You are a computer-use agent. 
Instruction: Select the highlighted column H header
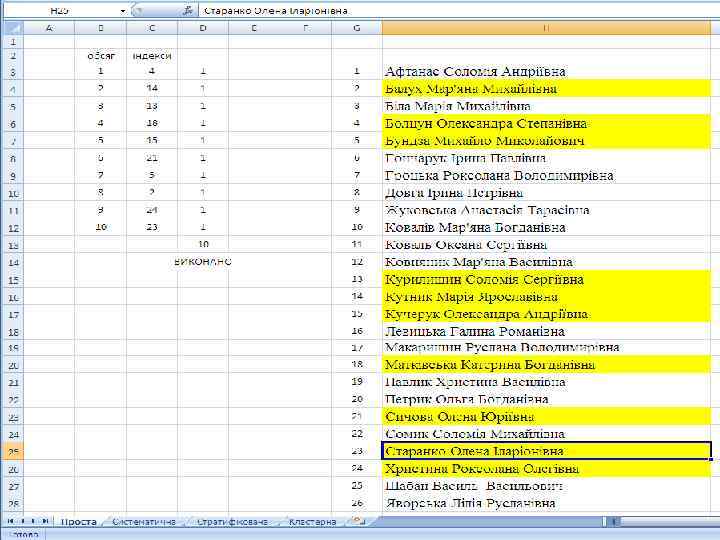[x=546, y=28]
